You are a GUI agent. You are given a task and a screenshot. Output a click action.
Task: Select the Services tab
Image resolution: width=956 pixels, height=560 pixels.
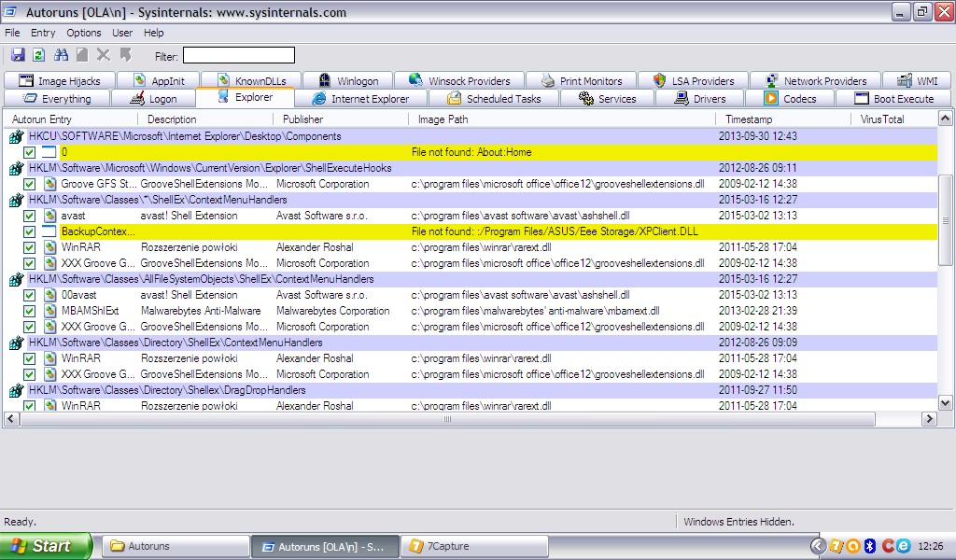(x=607, y=99)
